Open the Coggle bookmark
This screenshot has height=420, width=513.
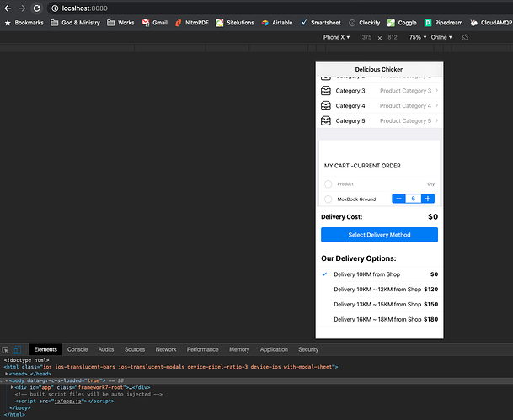tap(402, 23)
